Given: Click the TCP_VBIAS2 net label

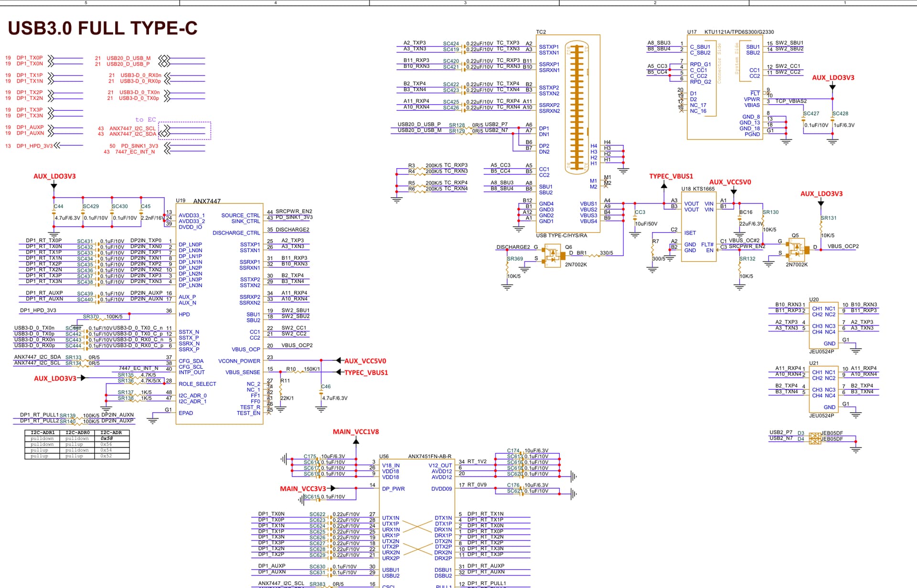Looking at the screenshot, I should coord(791,101).
